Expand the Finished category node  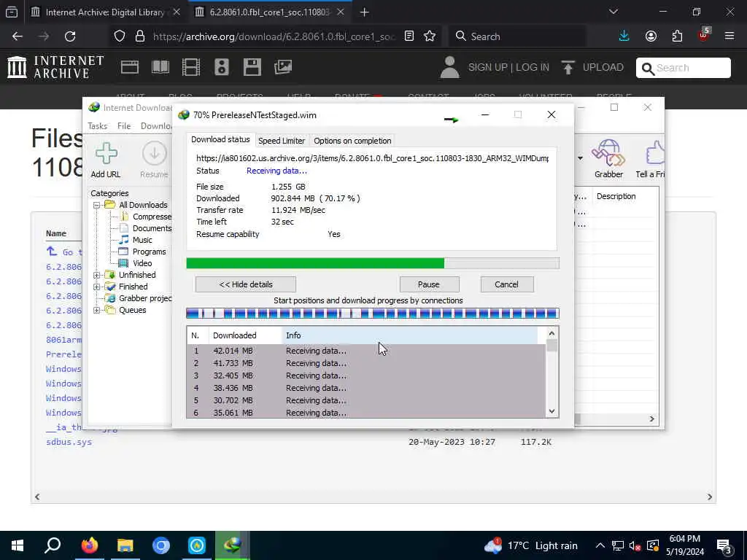pos(97,287)
